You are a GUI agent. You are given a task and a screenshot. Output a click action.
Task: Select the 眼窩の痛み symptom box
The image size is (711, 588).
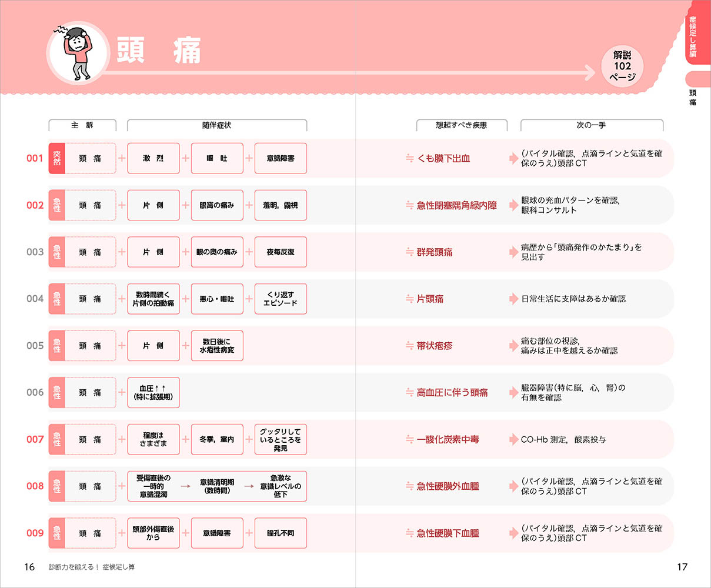click(217, 205)
